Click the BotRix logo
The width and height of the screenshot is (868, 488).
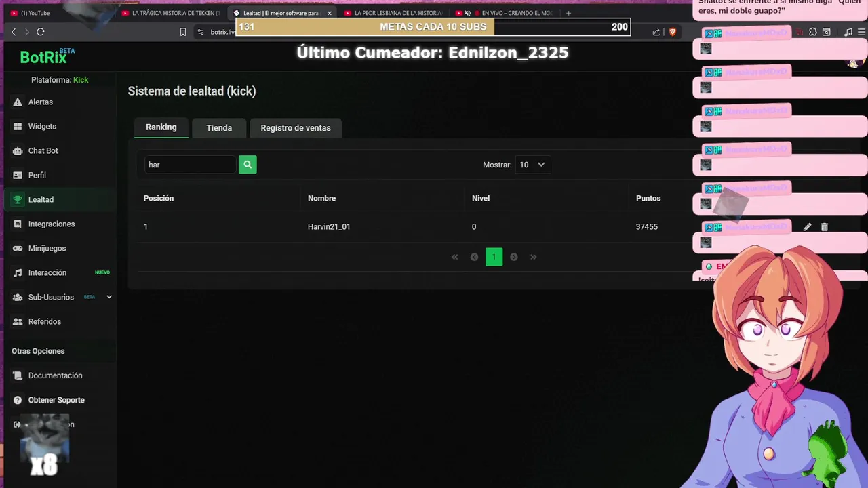coord(47,57)
